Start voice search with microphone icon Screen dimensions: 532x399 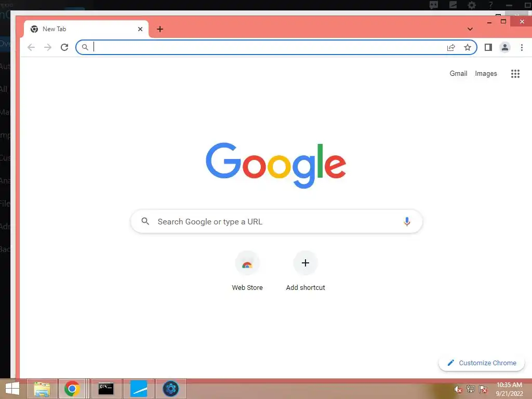point(407,221)
